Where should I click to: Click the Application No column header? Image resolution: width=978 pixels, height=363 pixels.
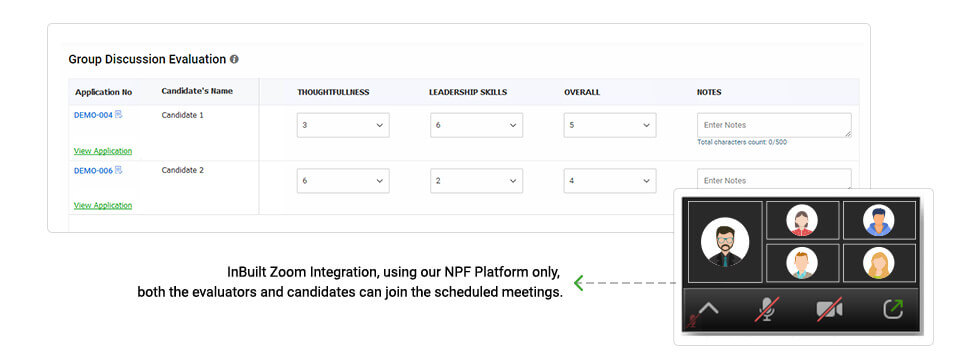tap(104, 92)
